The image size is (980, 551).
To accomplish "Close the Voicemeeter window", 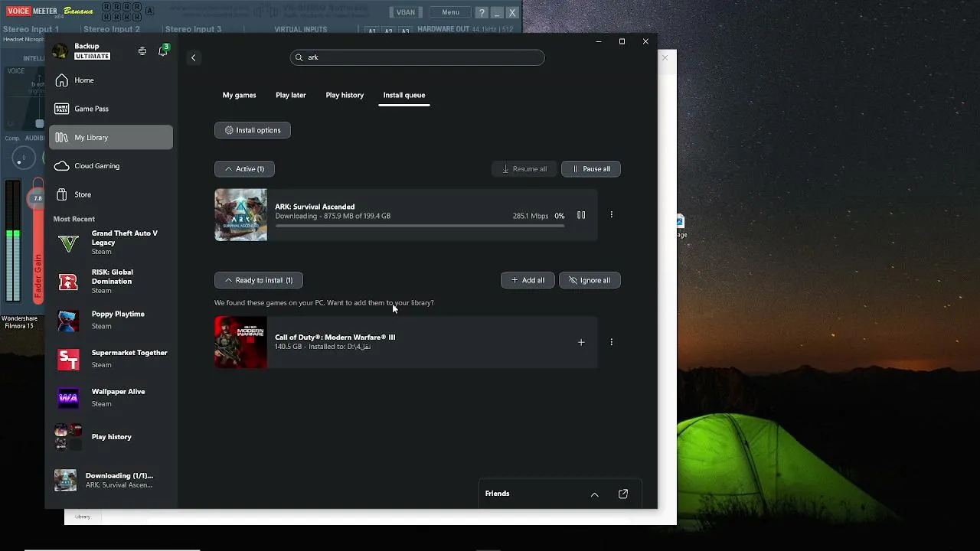I will click(x=512, y=12).
